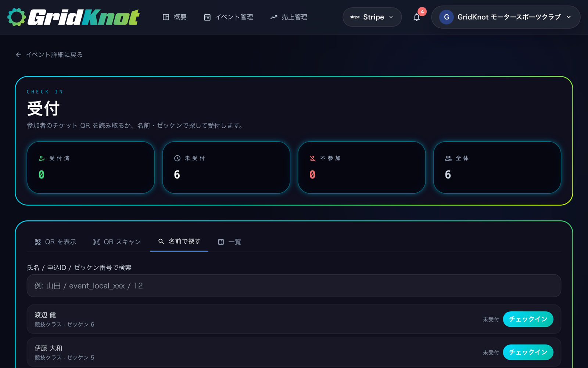The width and height of the screenshot is (588, 368).
Task: Click 未受付 status on 伊藤 大和 row
Action: pyautogui.click(x=491, y=353)
